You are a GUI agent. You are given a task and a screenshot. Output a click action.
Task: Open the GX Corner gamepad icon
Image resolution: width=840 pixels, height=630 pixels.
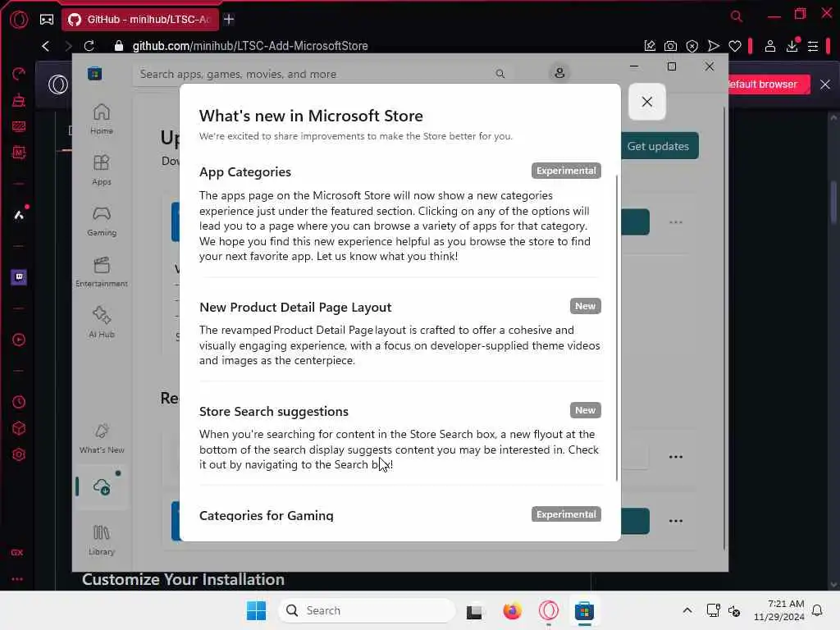pos(47,20)
